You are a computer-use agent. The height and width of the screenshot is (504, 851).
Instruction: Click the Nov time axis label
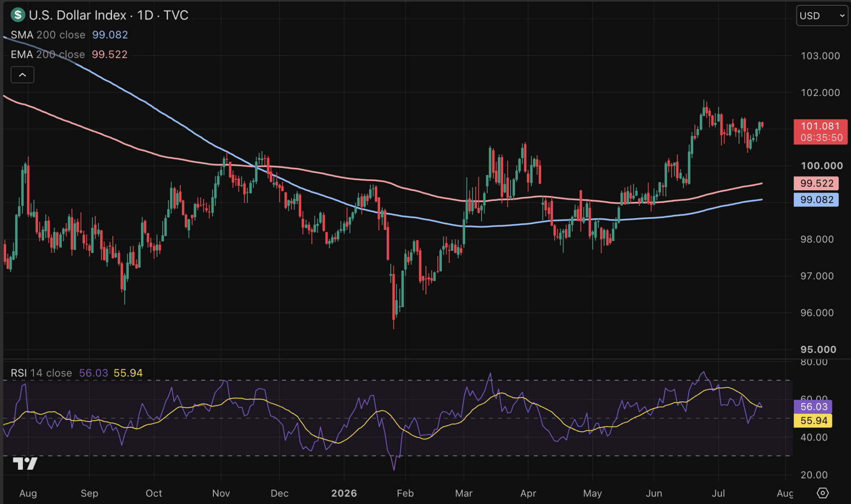pos(221,493)
